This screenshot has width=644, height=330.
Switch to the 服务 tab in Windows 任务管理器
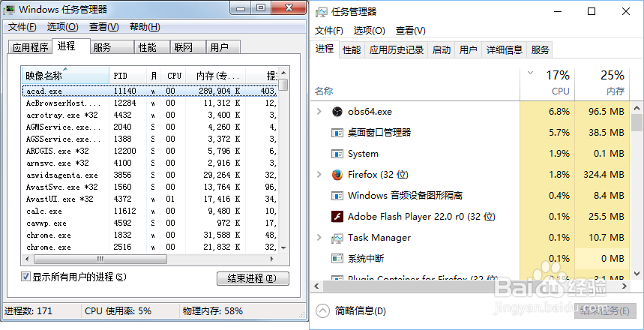[x=112, y=47]
